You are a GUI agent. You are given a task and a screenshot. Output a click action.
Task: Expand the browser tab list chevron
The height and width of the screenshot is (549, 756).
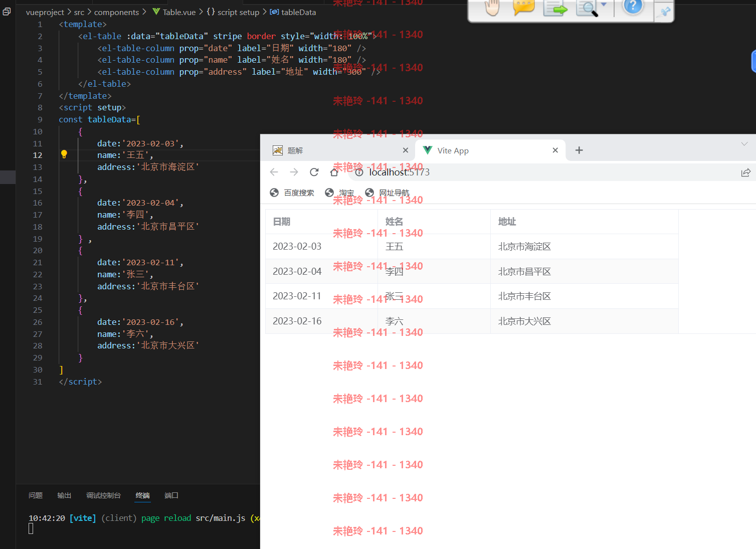[x=744, y=144]
